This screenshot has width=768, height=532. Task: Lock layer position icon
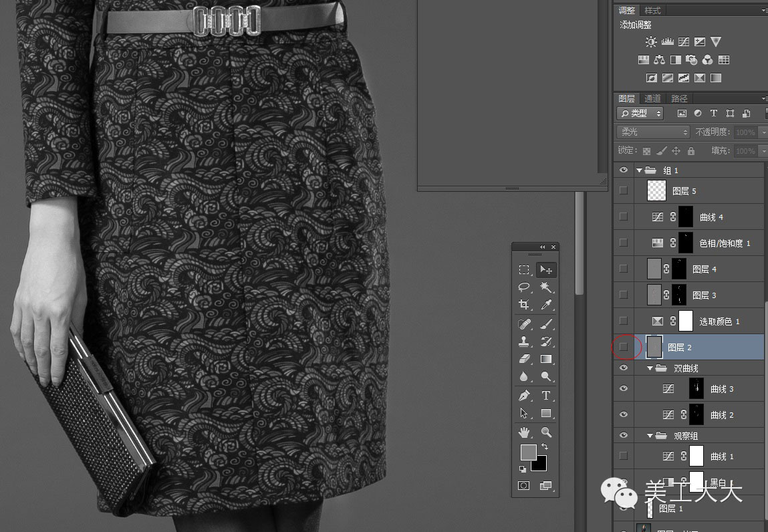676,151
